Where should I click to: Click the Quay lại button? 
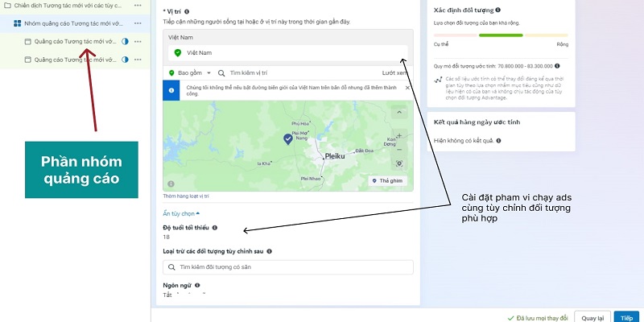click(592, 318)
